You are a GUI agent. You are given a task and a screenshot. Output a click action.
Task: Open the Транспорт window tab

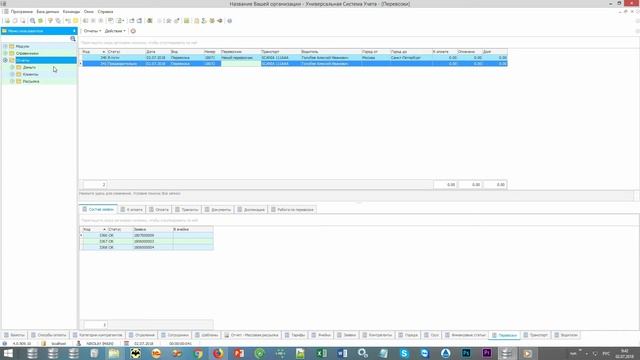click(x=536, y=335)
